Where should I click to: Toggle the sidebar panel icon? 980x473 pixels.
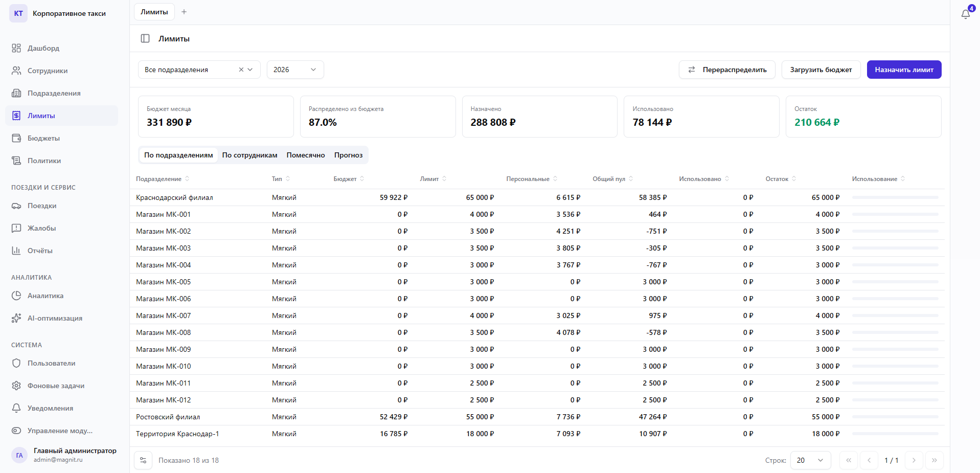click(x=145, y=38)
